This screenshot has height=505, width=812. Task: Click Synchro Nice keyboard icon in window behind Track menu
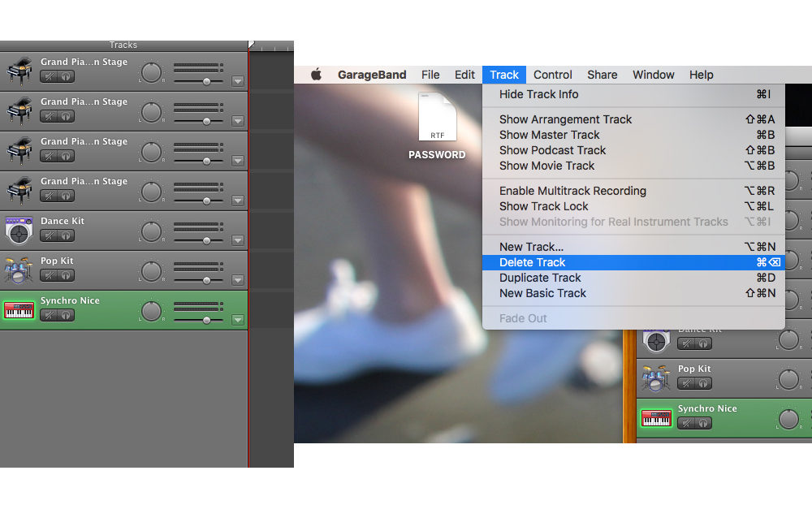click(x=656, y=418)
